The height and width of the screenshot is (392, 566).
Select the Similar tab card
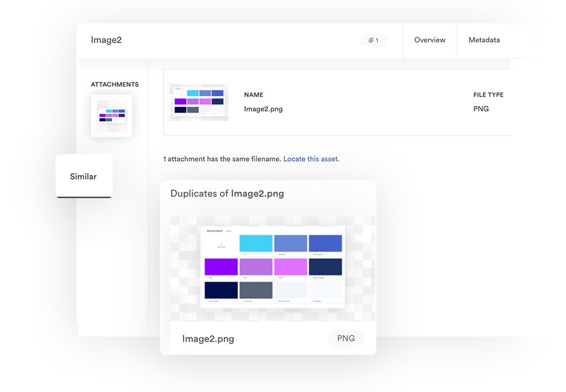[x=84, y=176]
